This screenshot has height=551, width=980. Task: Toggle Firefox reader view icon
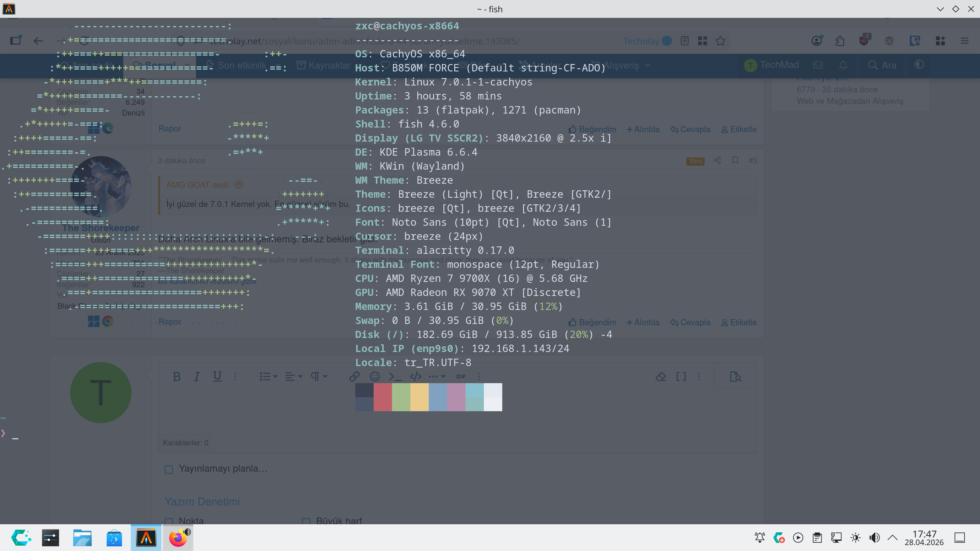point(684,41)
